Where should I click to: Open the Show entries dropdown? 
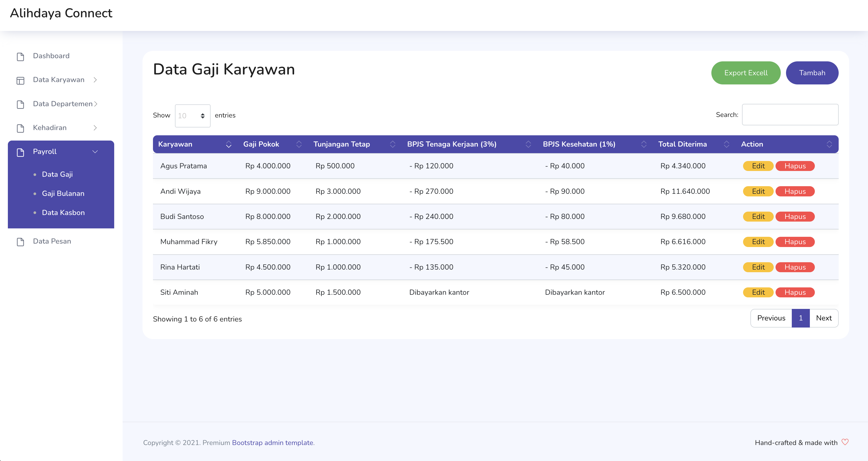pos(193,116)
